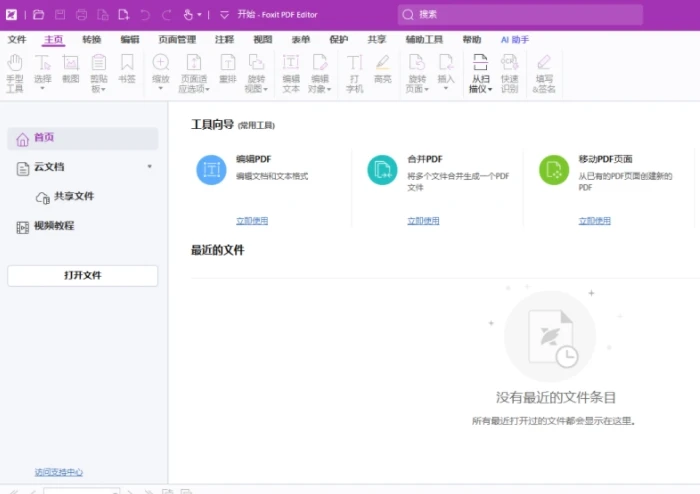
Task: Select the 主页 ribbon tab
Action: click(54, 40)
